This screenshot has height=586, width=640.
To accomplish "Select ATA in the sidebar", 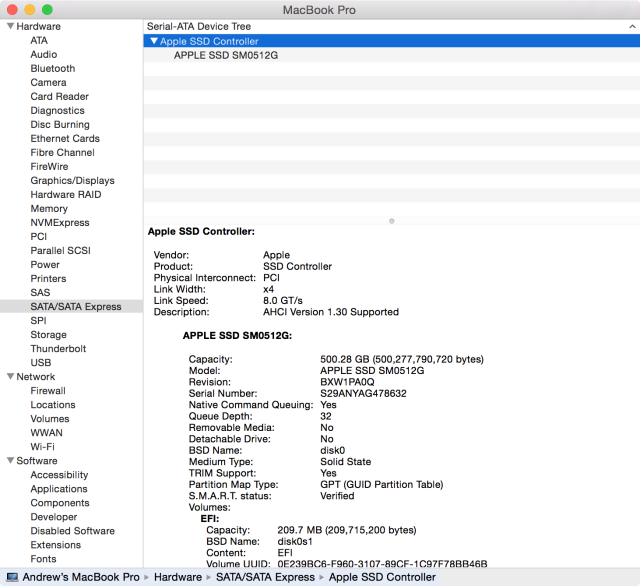I will (39, 40).
